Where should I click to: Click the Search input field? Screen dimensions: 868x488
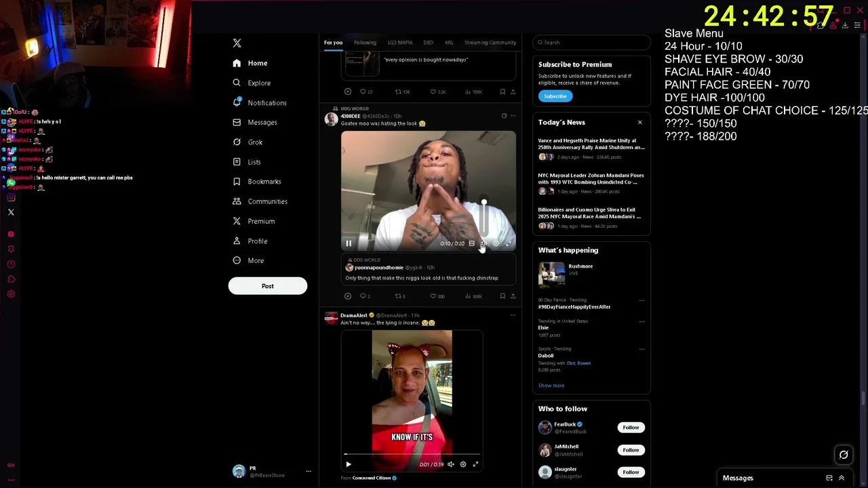[x=591, y=43]
